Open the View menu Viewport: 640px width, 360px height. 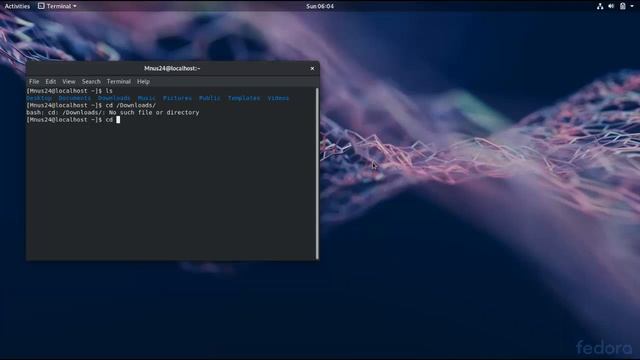(69, 82)
